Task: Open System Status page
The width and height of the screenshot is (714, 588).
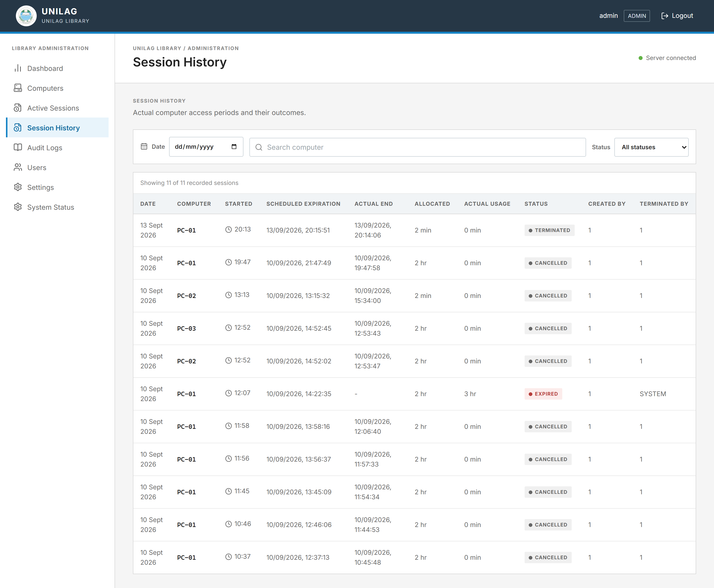Action: point(57,207)
